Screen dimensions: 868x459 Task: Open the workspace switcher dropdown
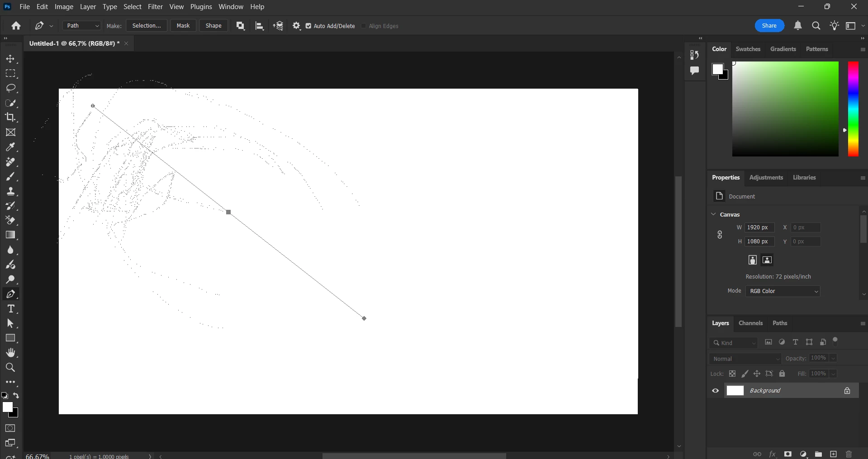[854, 26]
